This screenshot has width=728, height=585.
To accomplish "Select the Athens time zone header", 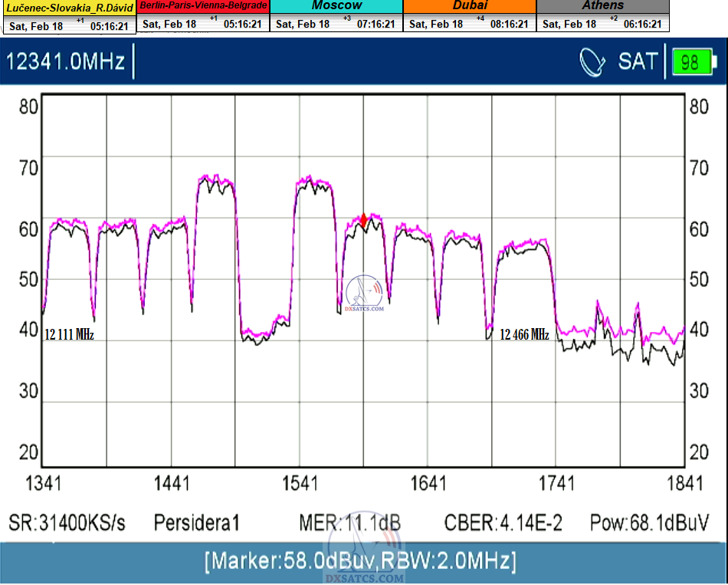I will coord(603,6).
